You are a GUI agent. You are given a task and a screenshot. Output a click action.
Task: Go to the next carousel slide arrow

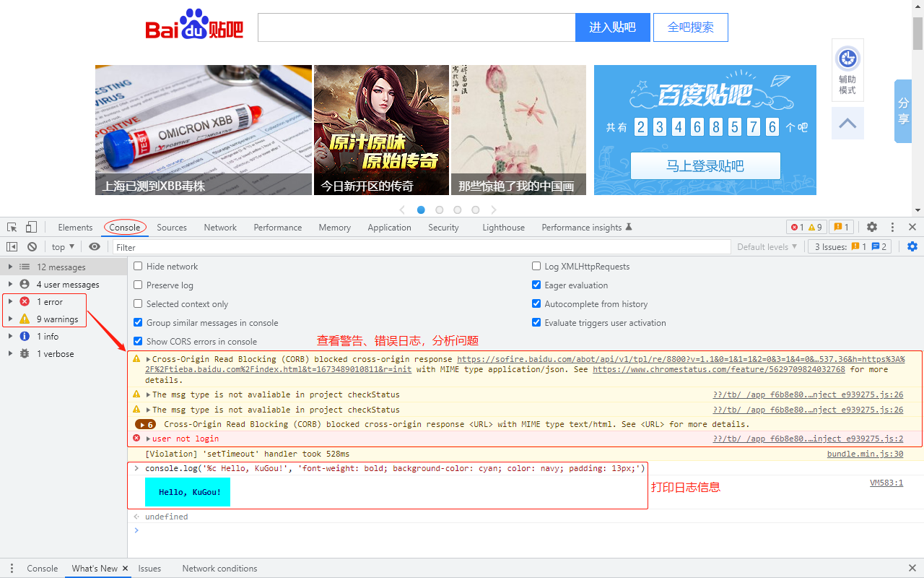tap(494, 210)
